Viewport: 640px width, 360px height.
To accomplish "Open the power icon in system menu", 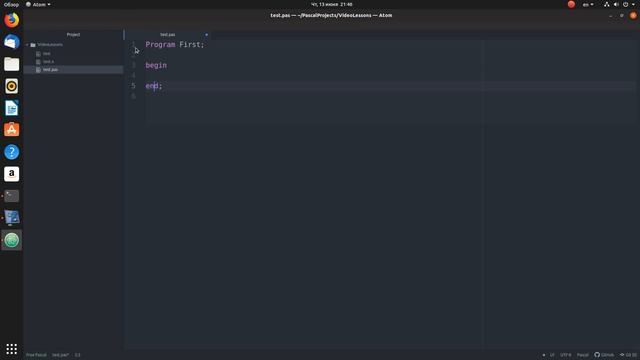I will pyautogui.click(x=625, y=4).
